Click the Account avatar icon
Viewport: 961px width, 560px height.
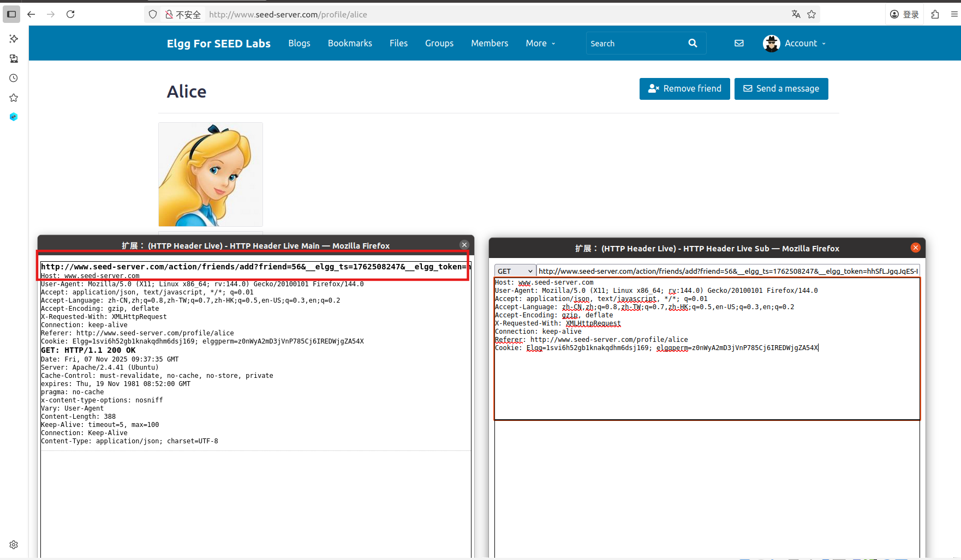[x=771, y=43]
